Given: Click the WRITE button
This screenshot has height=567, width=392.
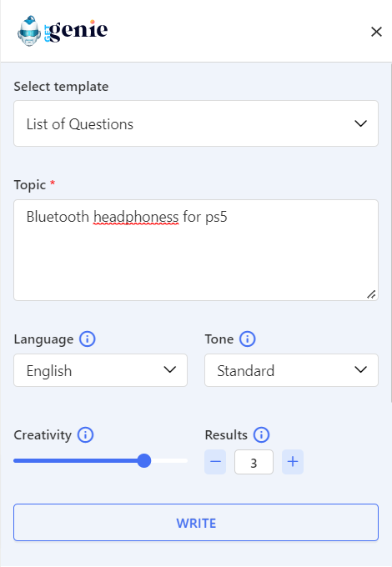Looking at the screenshot, I should coord(196,523).
